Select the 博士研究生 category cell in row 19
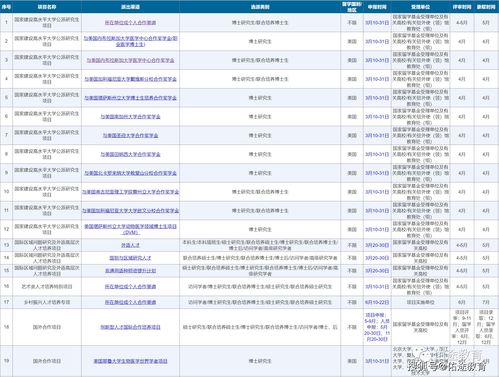This screenshot has height=377, width=499. 260,361
